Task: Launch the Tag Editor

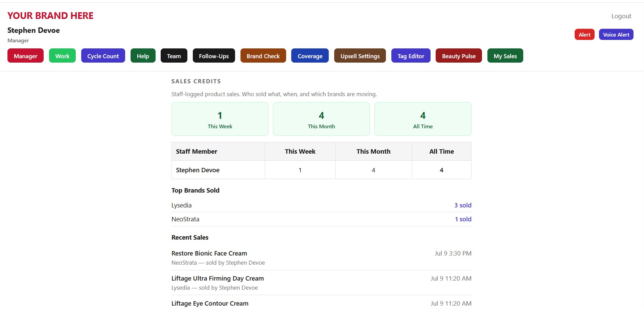Action: pos(411,56)
